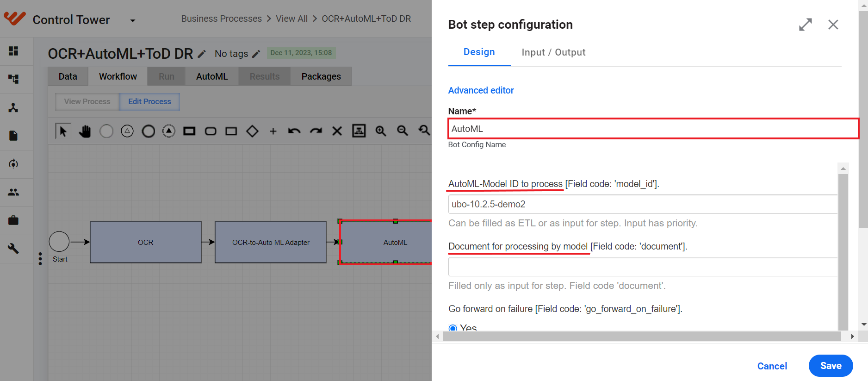The width and height of the screenshot is (868, 381).
Task: Open the AutoML tab
Action: (212, 76)
